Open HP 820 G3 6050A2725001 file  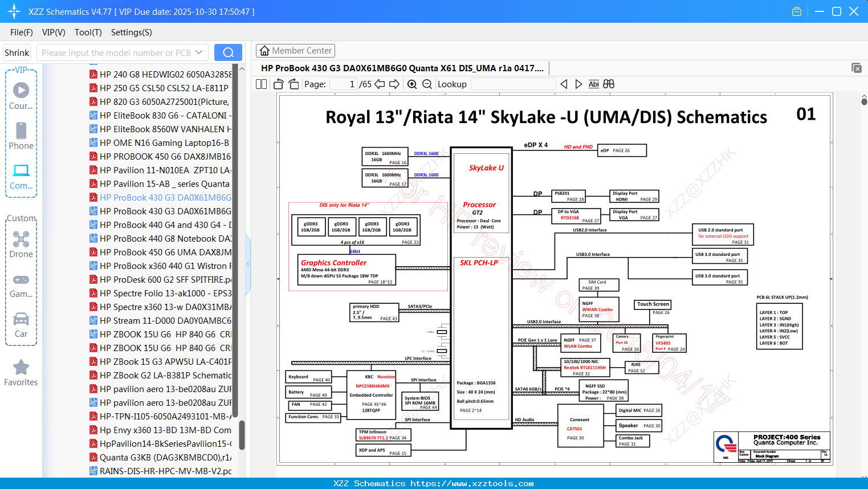[x=161, y=101]
